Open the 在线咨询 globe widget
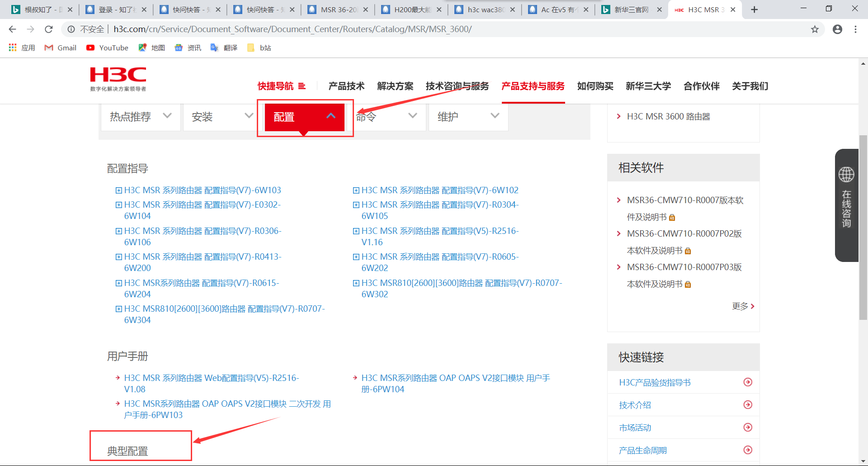This screenshot has width=868, height=466. tap(846, 205)
